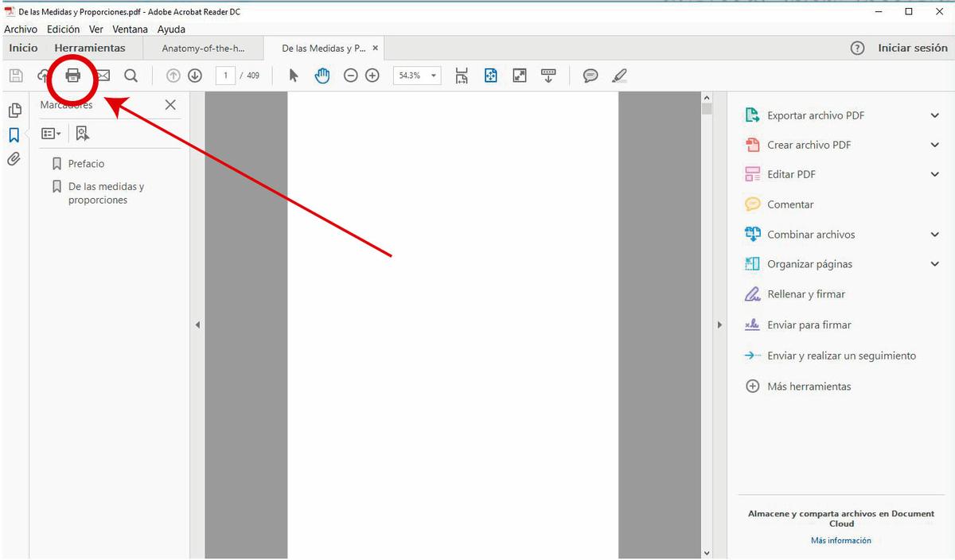Open the attachments paperclip panel
Screen dimensions: 955x560
pyautogui.click(x=14, y=159)
